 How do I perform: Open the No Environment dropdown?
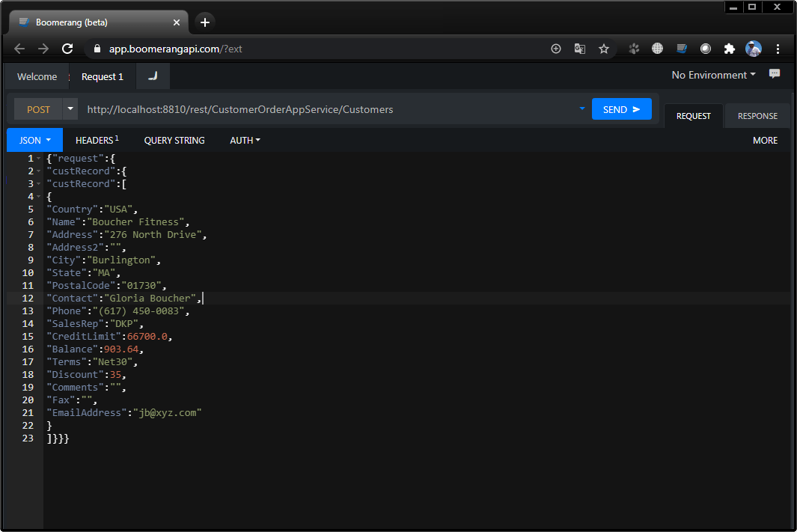(714, 76)
